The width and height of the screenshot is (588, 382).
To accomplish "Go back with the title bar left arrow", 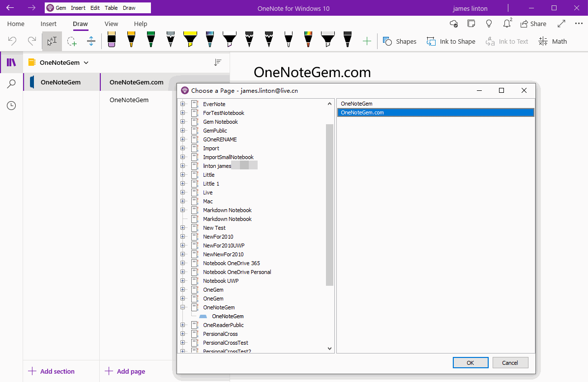I will [10, 8].
